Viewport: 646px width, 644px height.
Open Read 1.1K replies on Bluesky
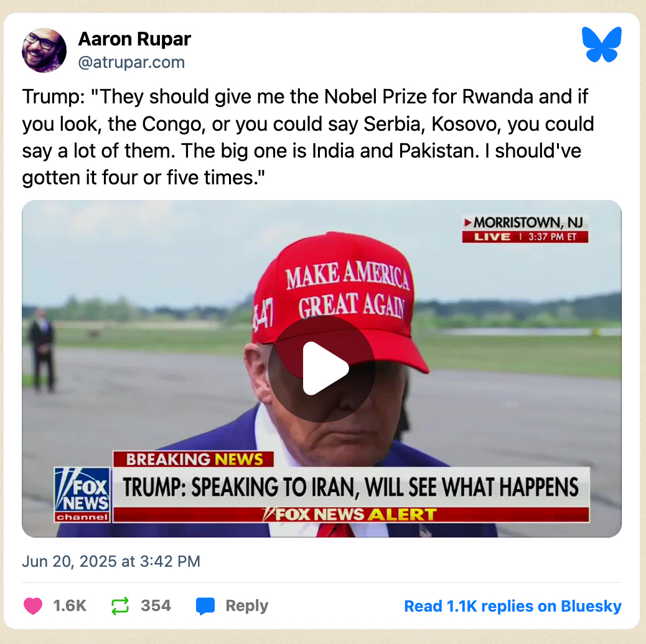click(513, 606)
